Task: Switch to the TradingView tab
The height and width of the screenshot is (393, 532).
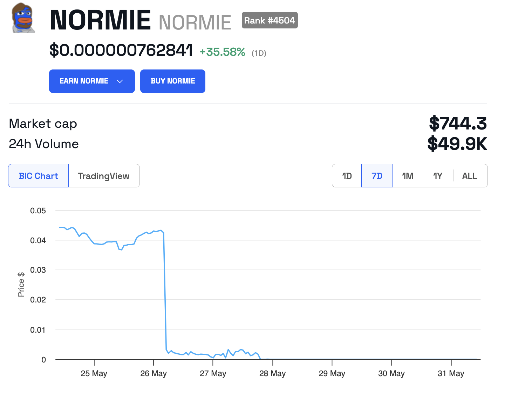Action: [x=104, y=176]
